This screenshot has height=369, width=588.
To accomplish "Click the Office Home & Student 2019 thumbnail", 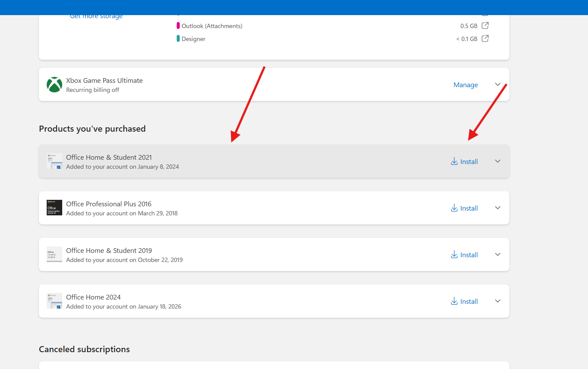I will coord(54,254).
